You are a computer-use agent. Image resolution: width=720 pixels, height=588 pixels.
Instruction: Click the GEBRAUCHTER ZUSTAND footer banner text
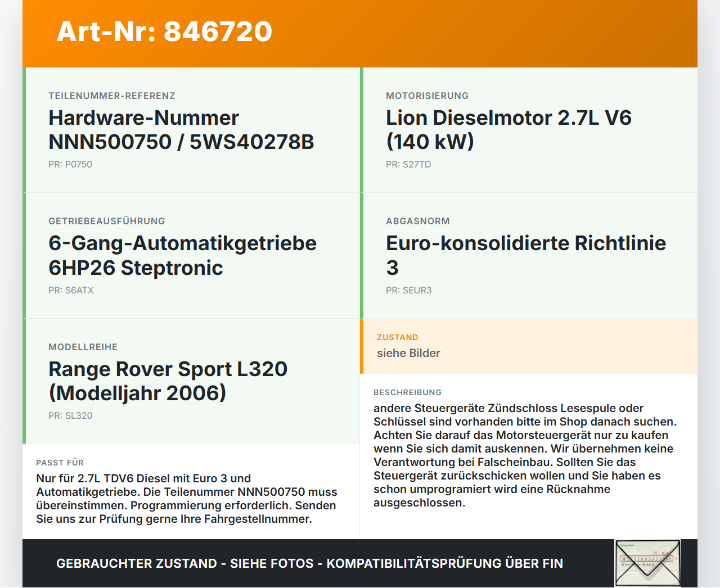pos(309,563)
